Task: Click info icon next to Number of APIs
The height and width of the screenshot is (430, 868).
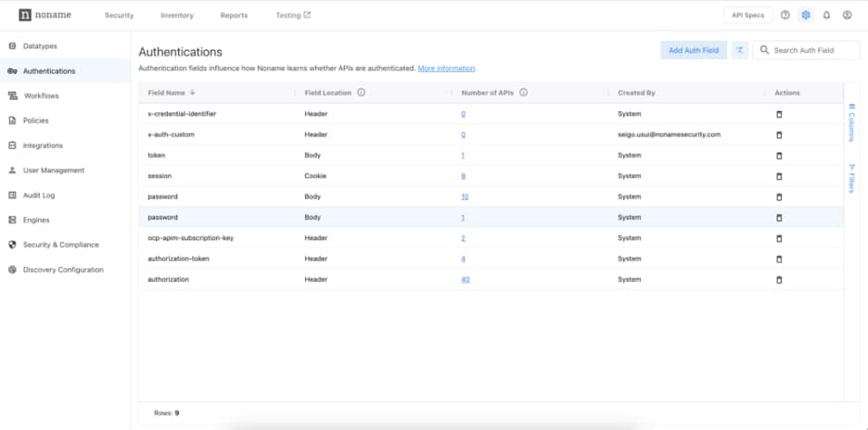Action: [524, 93]
